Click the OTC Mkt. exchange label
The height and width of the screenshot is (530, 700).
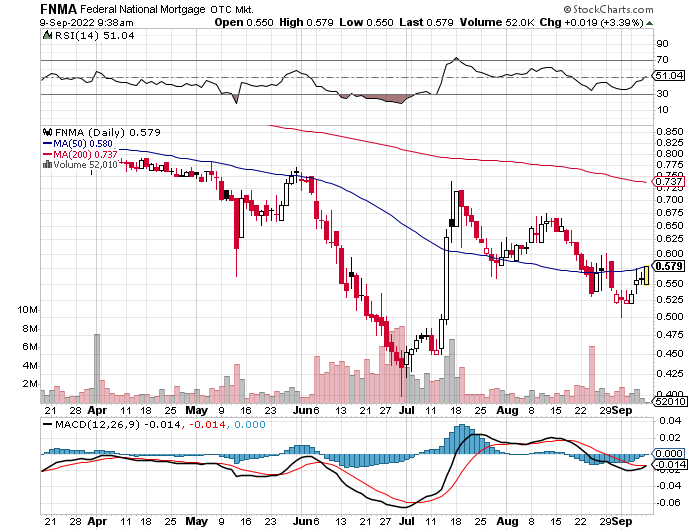point(233,9)
